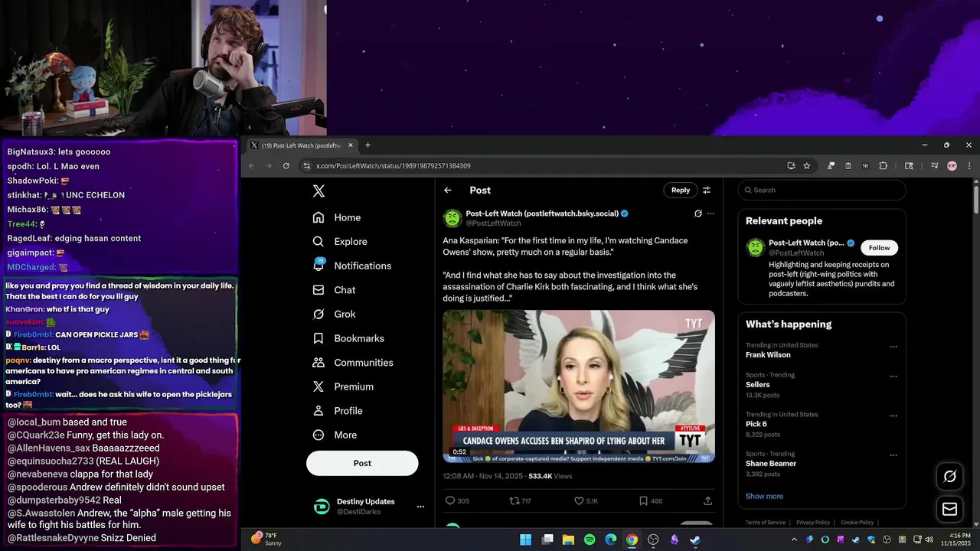Go back using the Post header arrow

[448, 191]
